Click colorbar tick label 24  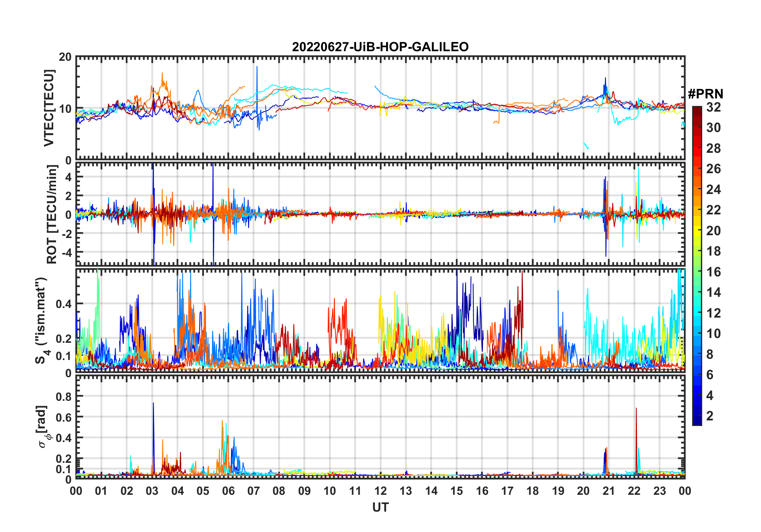point(713,189)
